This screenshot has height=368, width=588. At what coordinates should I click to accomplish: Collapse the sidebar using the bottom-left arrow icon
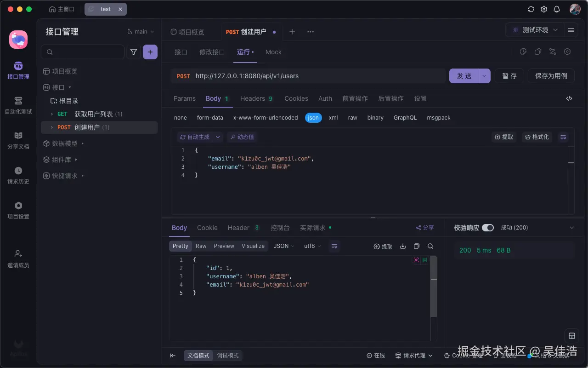coord(173,356)
